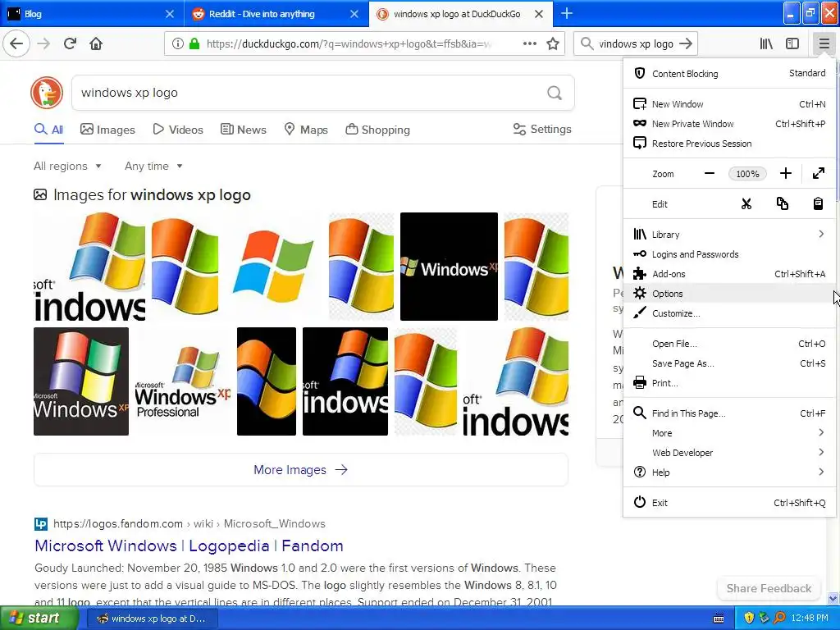Viewport: 840px width, 630px height.
Task: Choose New Window from menu
Action: tap(729, 104)
